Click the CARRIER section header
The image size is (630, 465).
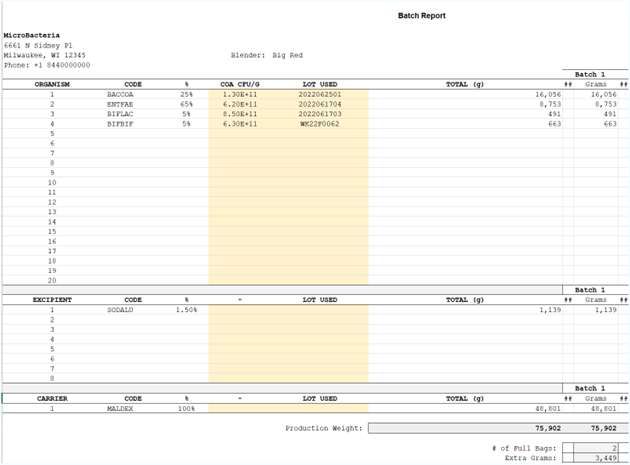click(52, 399)
